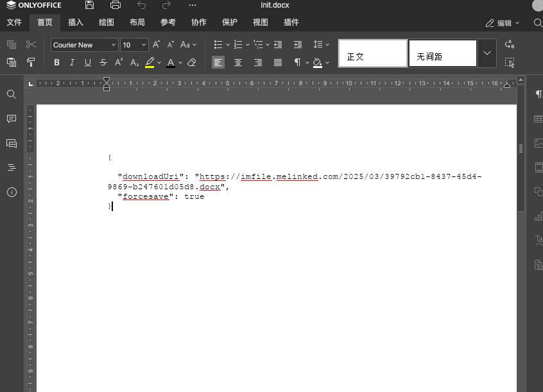Image resolution: width=543 pixels, height=392 pixels.
Task: Open the 编辑 editing mode button
Action: [x=503, y=23]
